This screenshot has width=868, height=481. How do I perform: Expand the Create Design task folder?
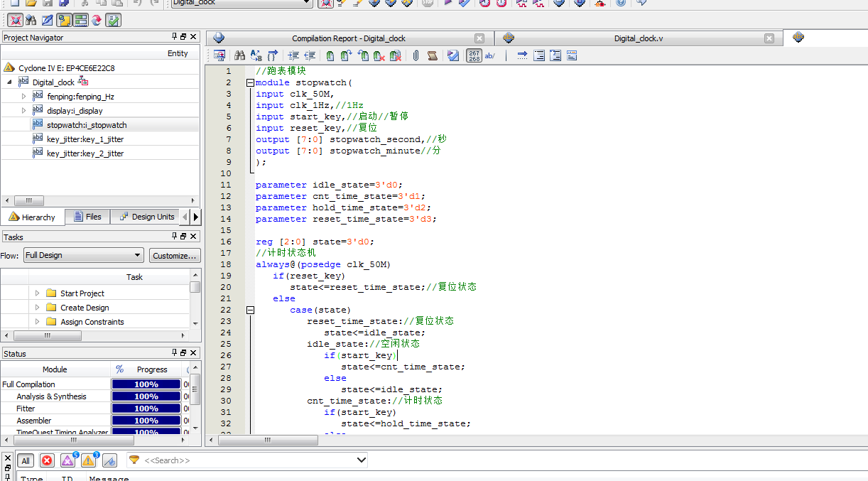[x=37, y=308]
